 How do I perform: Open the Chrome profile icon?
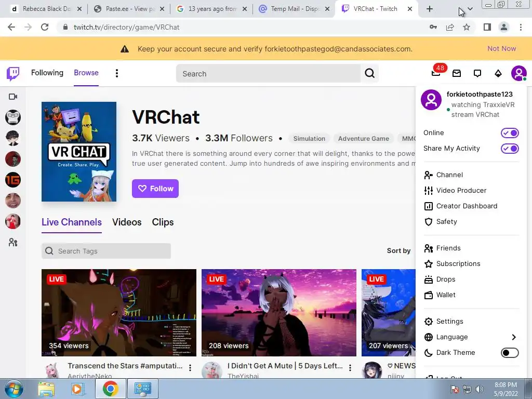pyautogui.click(x=504, y=27)
